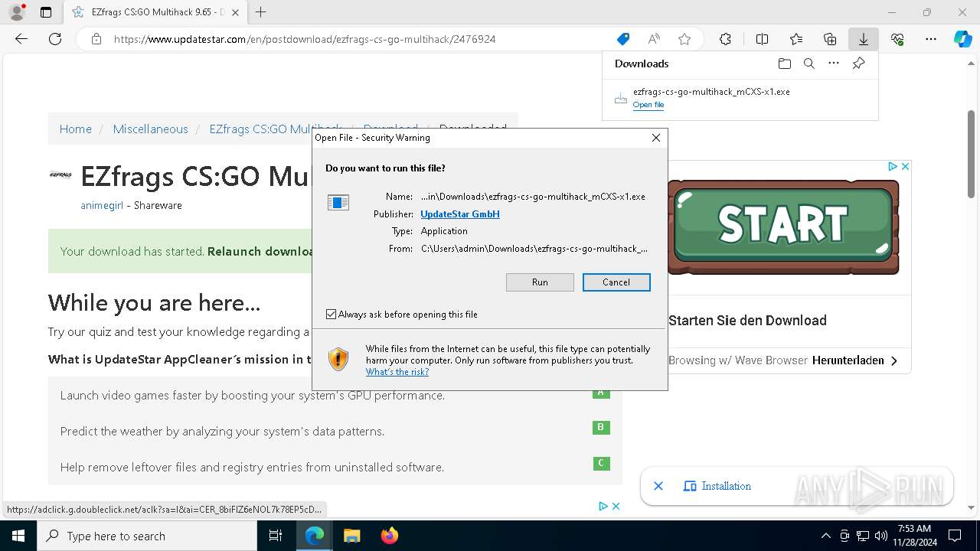Viewport: 980px width, 551px height.
Task: Open the notification center icon
Action: pos(955,536)
